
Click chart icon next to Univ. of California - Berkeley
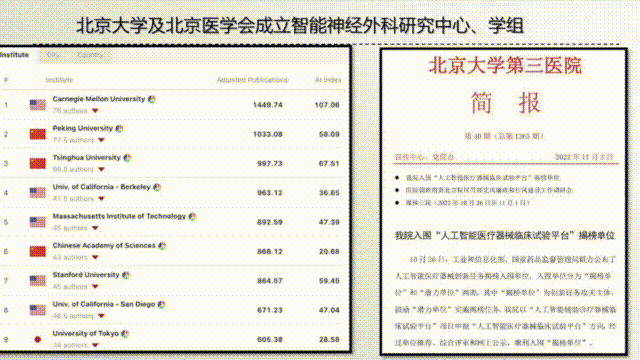[157, 187]
